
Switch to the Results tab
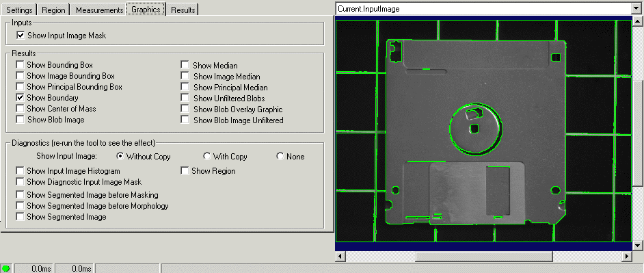[x=183, y=10]
